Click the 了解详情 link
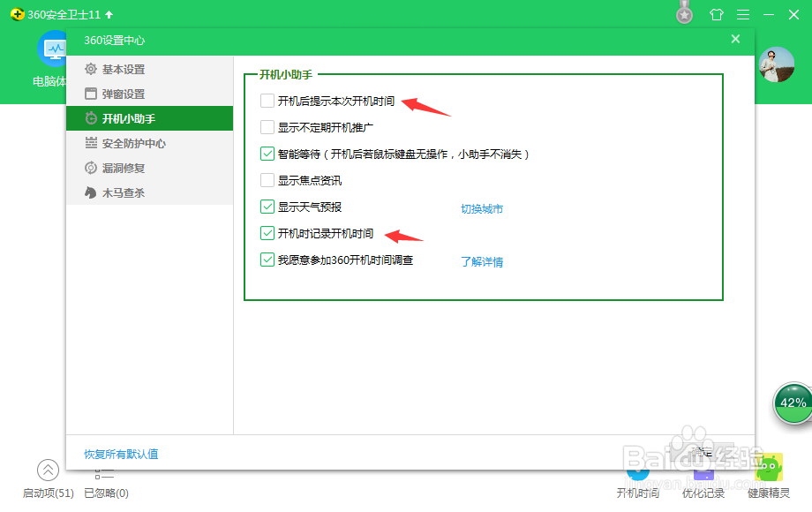The height and width of the screenshot is (512, 812). pos(482,262)
